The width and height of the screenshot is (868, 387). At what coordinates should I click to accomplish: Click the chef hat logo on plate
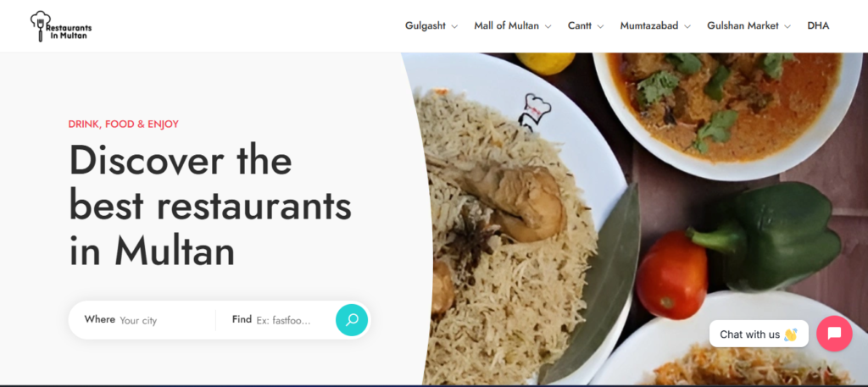(534, 113)
